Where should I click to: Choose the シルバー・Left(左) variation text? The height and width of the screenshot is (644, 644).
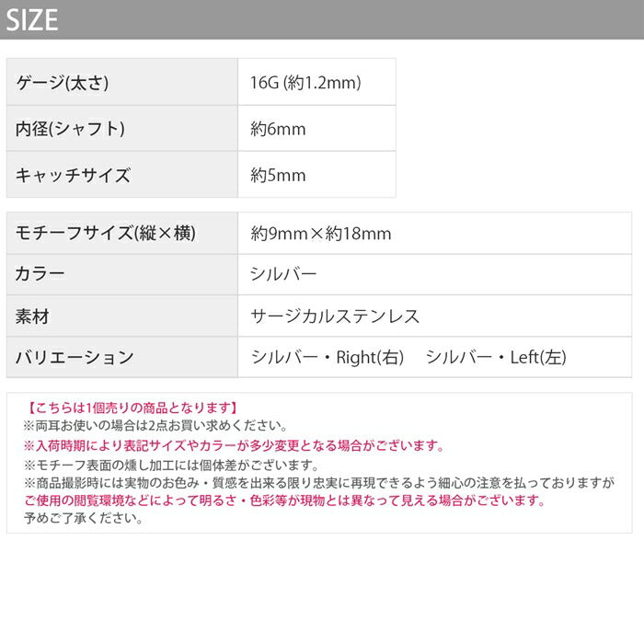click(x=497, y=358)
